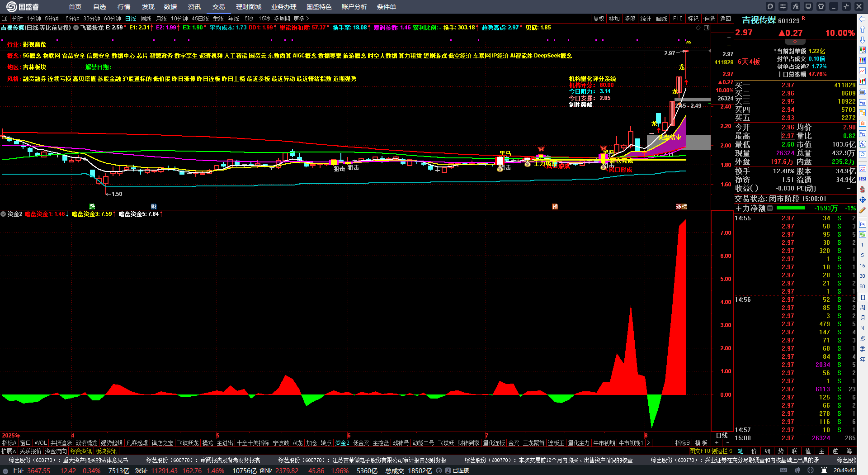Click the 主力净额 green progress bar
This screenshot has height=475, width=868.
(x=790, y=208)
